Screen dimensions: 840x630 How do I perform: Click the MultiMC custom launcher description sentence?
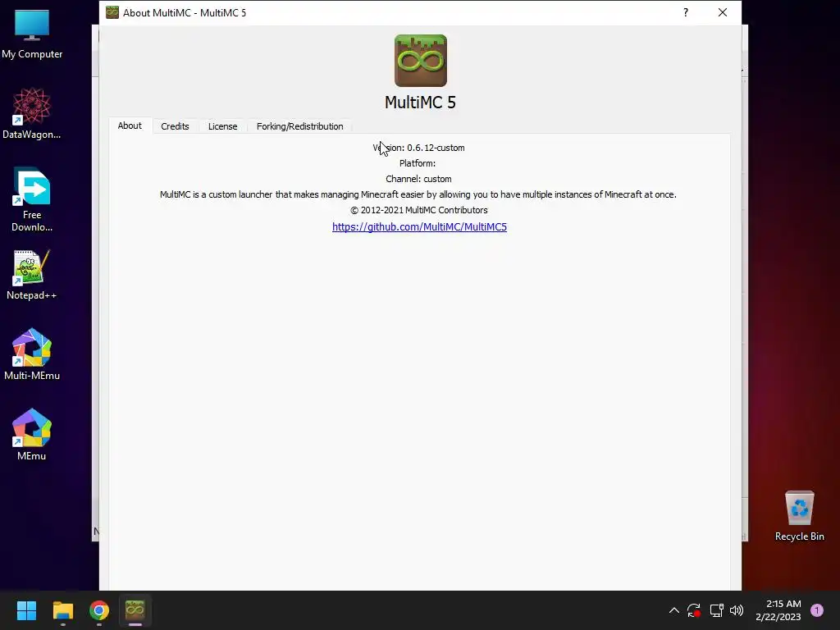coord(418,194)
